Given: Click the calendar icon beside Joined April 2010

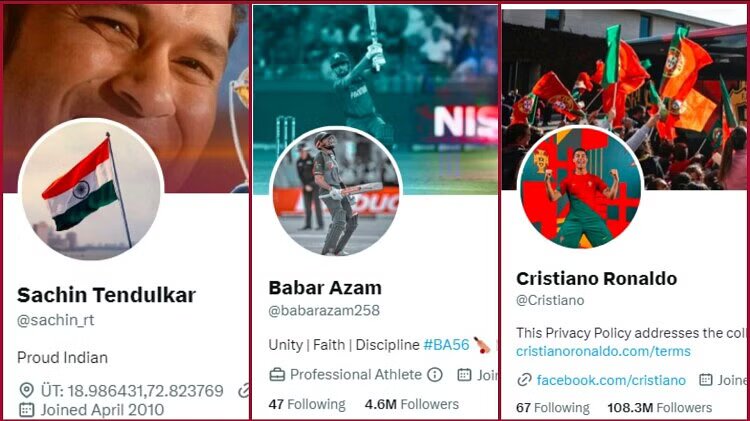Looking at the screenshot, I should [x=26, y=410].
